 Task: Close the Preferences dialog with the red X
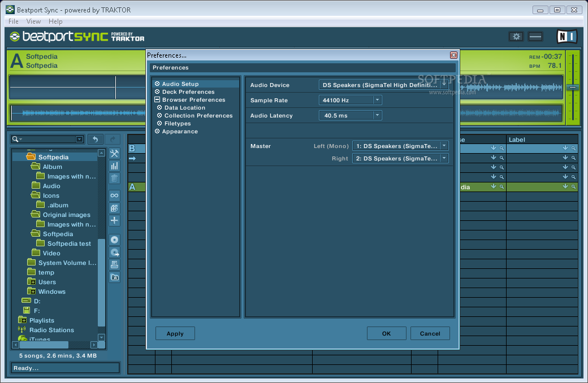(453, 55)
